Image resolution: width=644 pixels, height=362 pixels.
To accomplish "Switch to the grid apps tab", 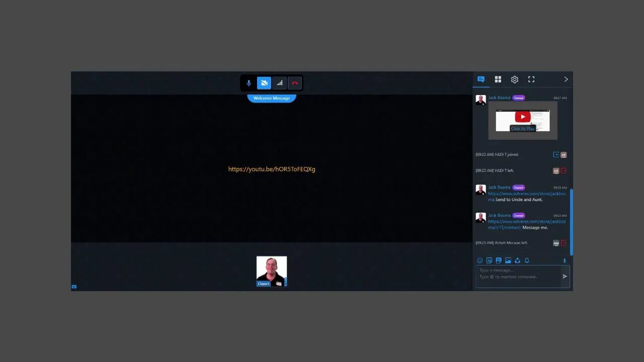I will click(498, 79).
